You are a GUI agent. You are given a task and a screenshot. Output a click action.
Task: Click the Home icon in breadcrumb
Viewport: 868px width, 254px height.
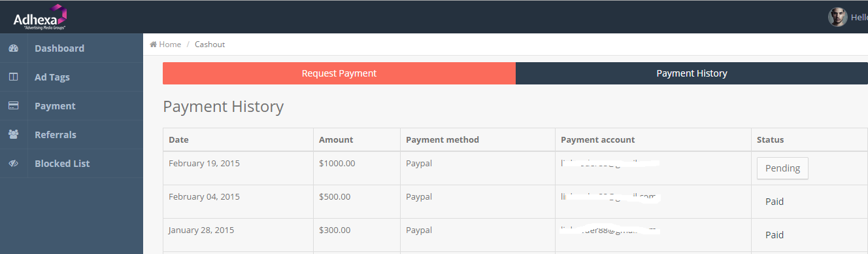153,45
